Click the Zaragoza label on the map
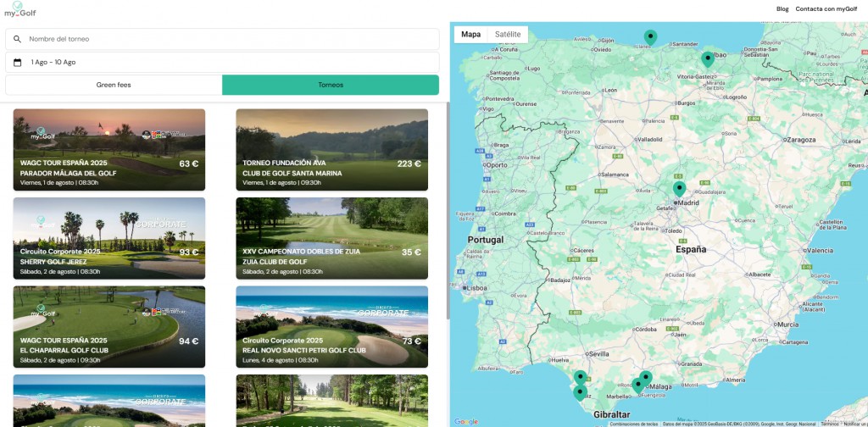Viewport: 868px width, 427px height. (x=802, y=140)
